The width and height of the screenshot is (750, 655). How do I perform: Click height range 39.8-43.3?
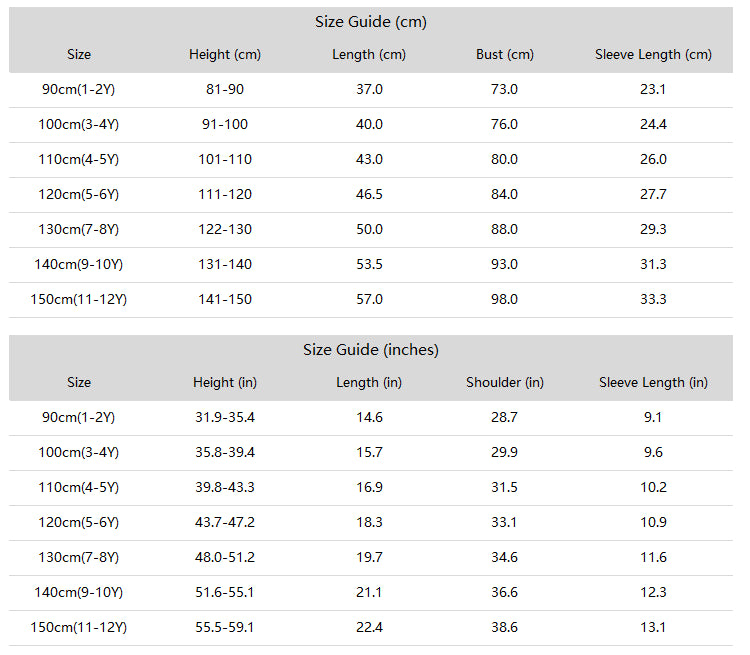[225, 487]
